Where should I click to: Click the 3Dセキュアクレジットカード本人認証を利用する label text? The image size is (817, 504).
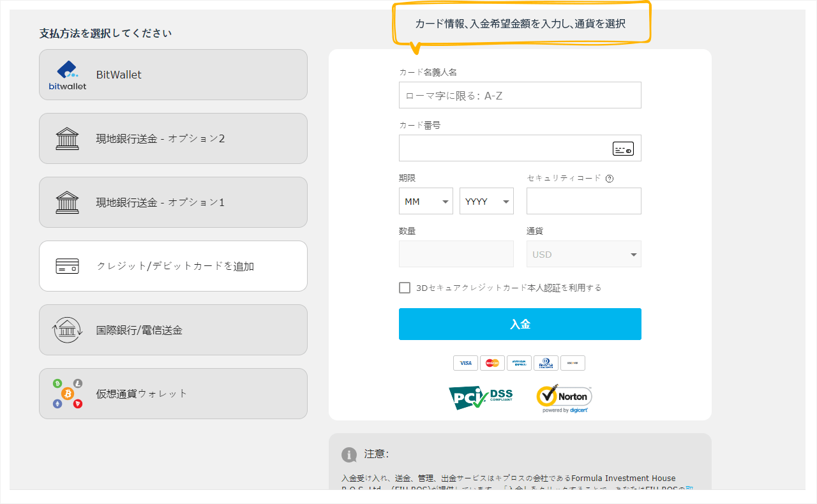[509, 288]
